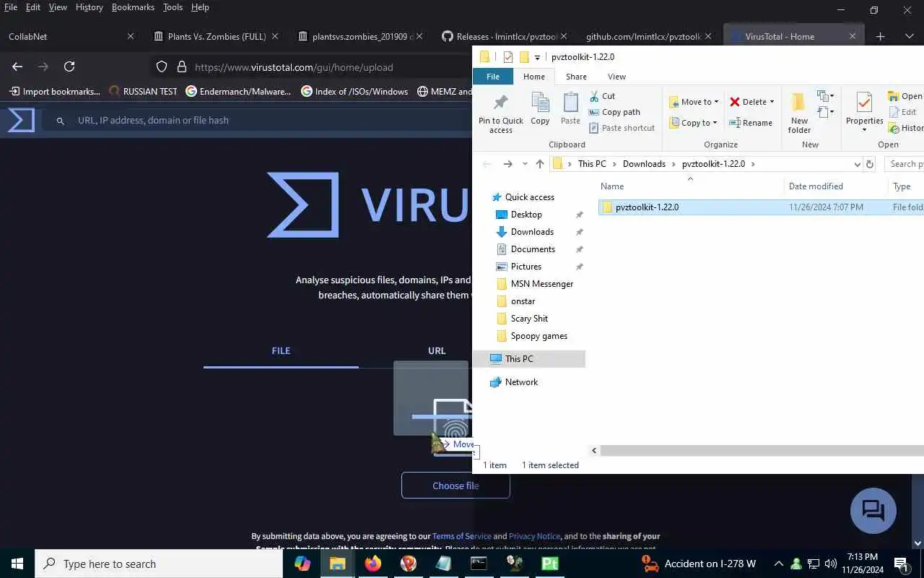The height and width of the screenshot is (578, 924).
Task: Click Copy path in Clipboard group
Action: (x=614, y=112)
